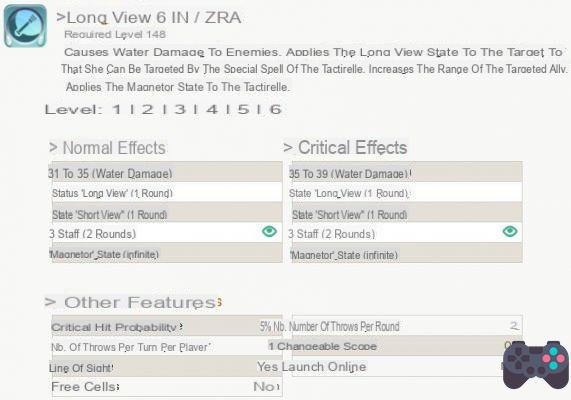Select spell level 3
The image size is (571, 400).
180,109
